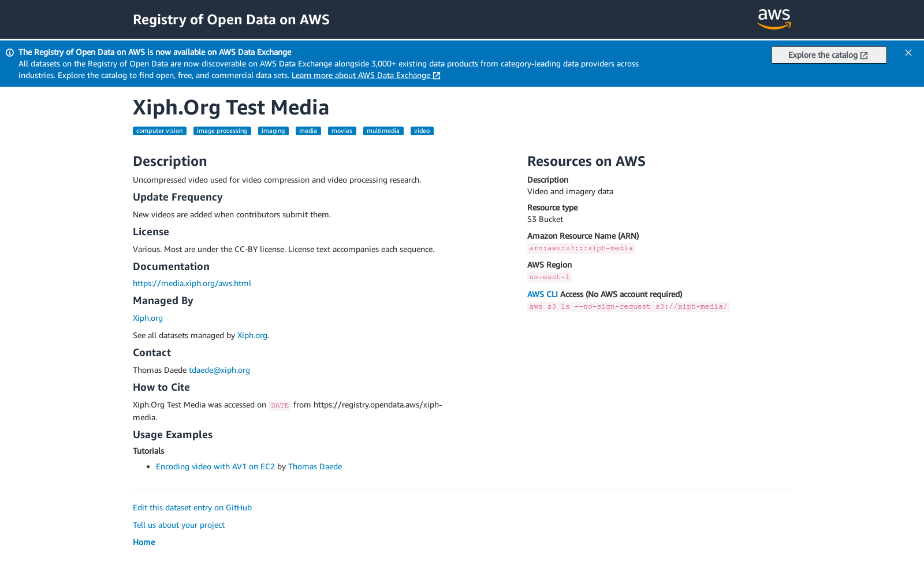Image resolution: width=924 pixels, height=578 pixels.
Task: Close the AWS Data Exchange banner
Action: pyautogui.click(x=908, y=53)
